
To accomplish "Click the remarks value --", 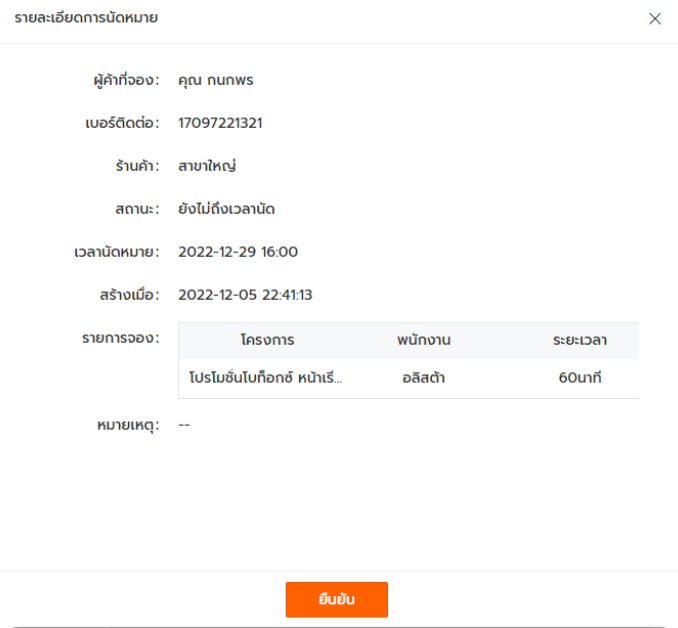I will pos(184,425).
